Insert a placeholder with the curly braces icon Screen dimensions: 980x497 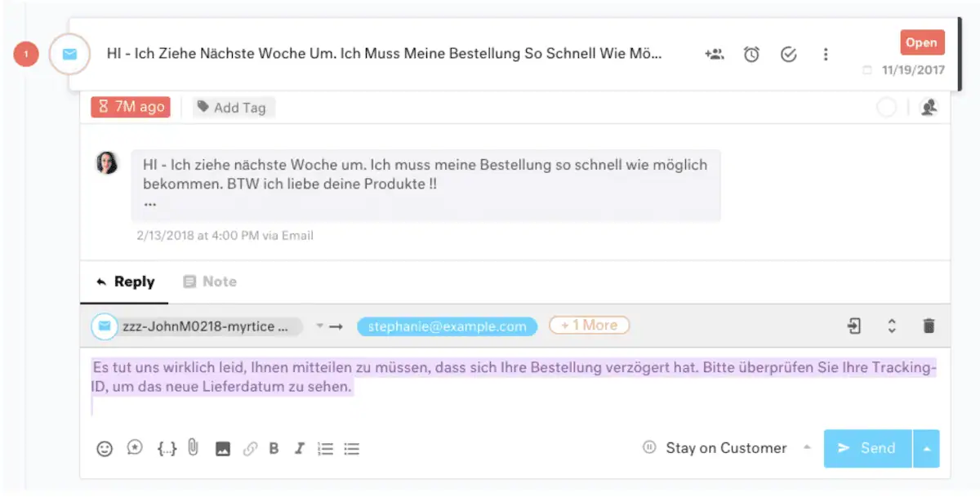[167, 448]
